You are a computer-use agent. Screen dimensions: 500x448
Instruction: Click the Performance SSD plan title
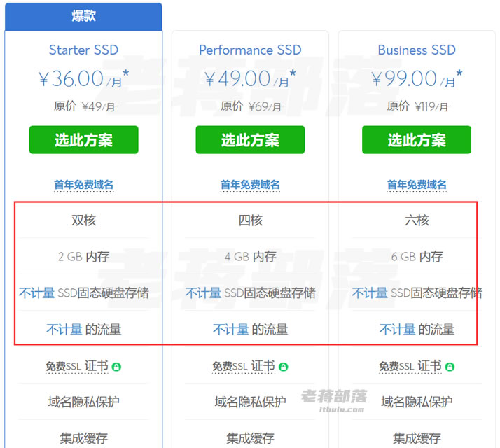coord(250,50)
